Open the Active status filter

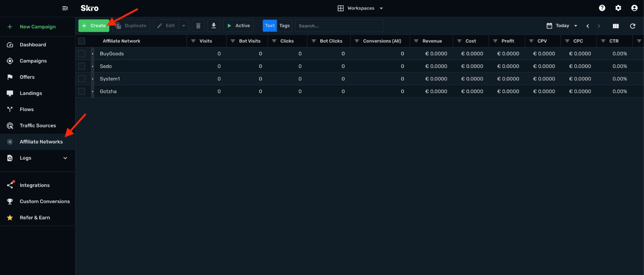pos(238,26)
